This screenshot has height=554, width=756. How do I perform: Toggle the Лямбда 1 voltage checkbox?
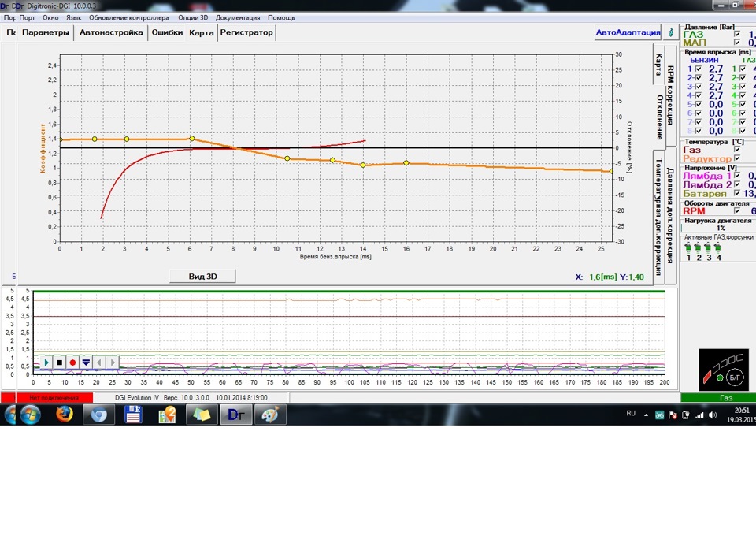737,176
